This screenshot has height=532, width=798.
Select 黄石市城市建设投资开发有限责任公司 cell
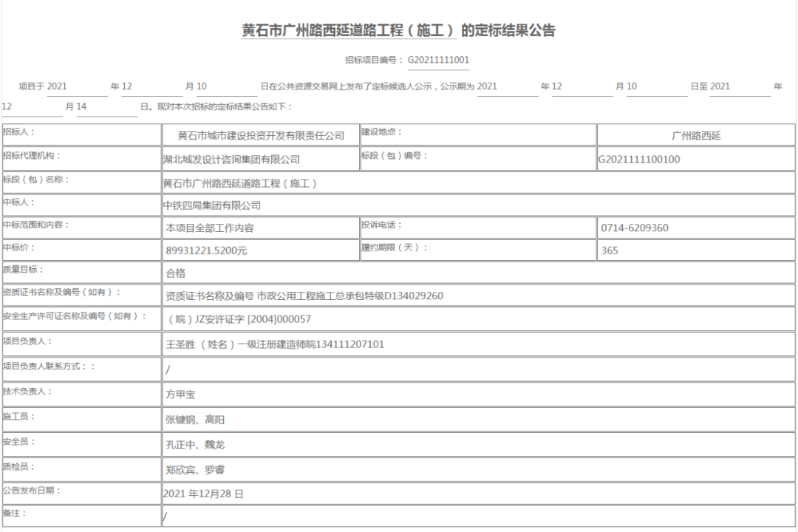(261, 135)
